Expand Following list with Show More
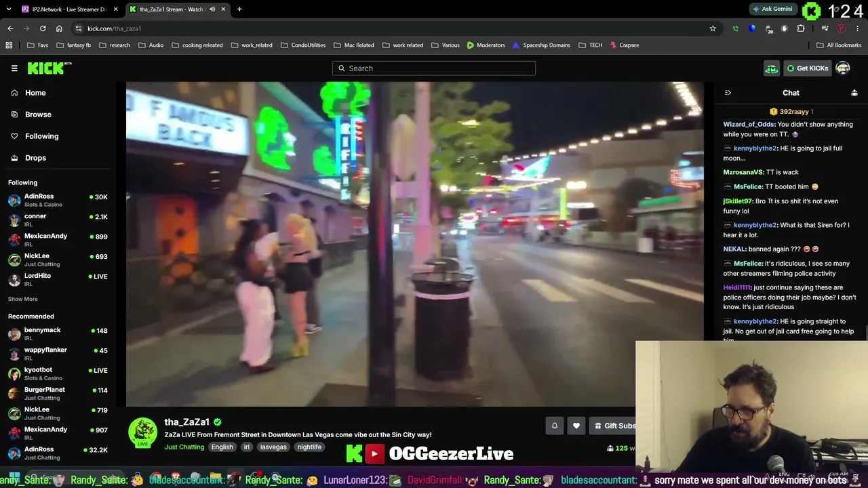868x488 pixels. tap(23, 299)
